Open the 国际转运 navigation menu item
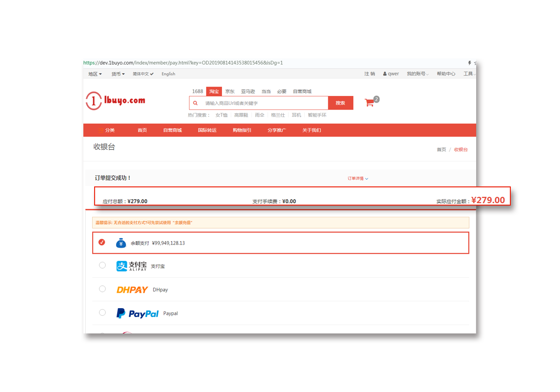 (207, 130)
